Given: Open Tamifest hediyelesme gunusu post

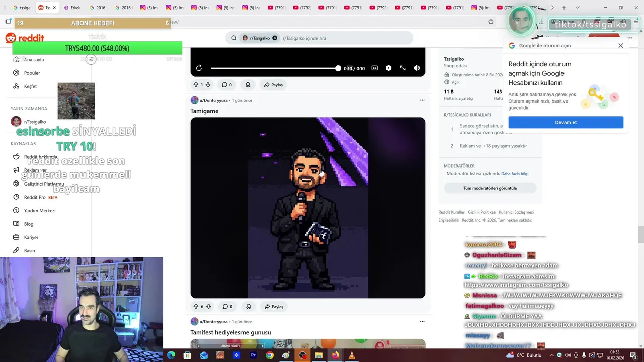Looking at the screenshot, I should pos(230,332).
